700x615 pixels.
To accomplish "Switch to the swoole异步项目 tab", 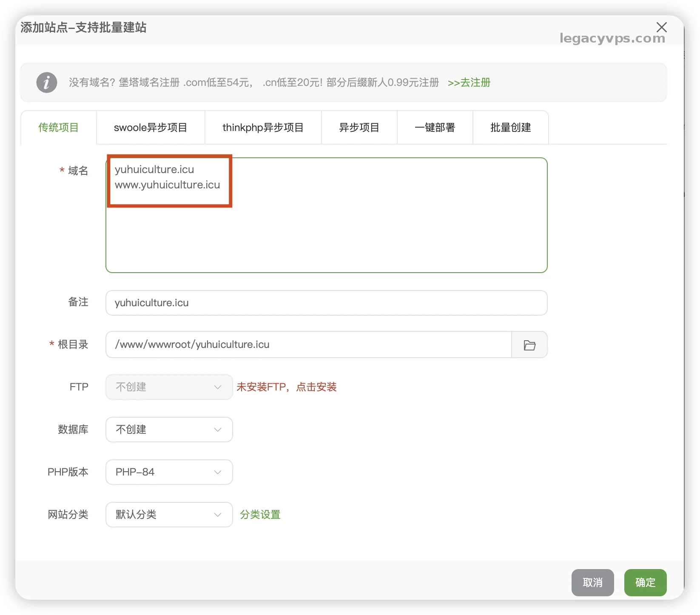I will pyautogui.click(x=151, y=128).
